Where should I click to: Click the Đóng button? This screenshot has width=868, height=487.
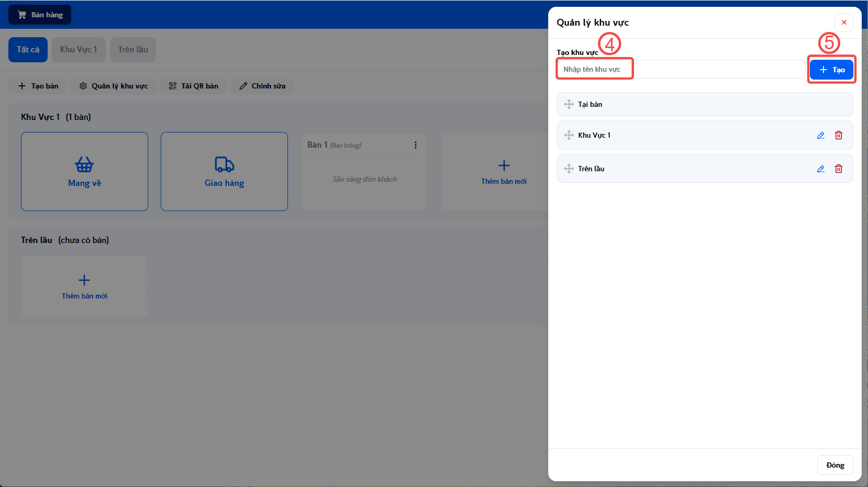tap(835, 465)
